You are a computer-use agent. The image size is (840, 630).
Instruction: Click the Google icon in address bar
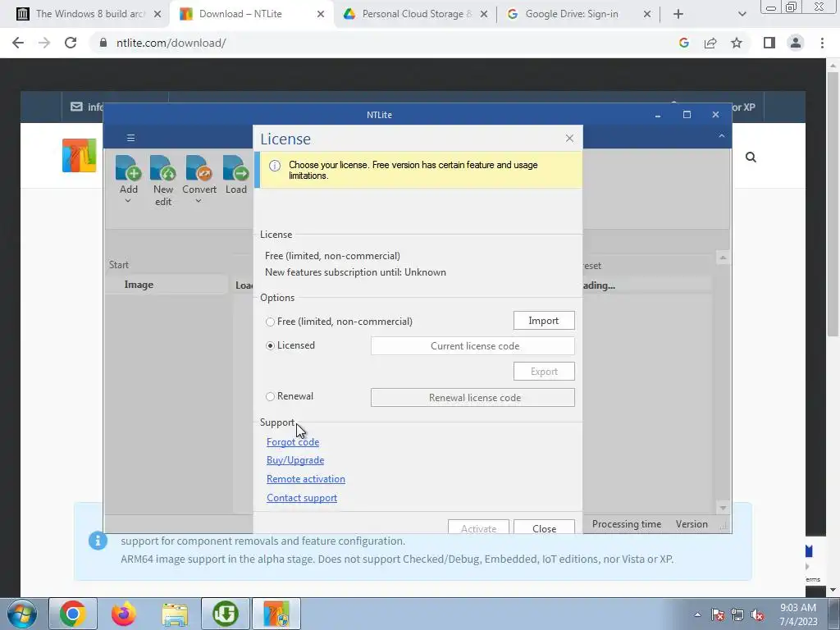(683, 43)
